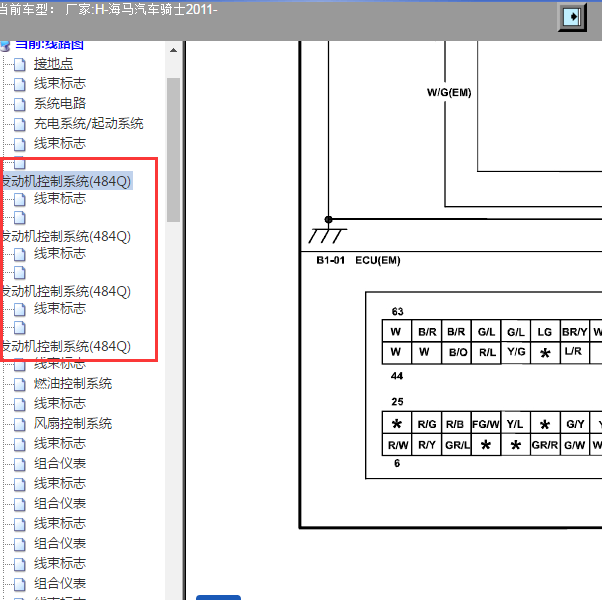Select 线束标志 directly below 燃油控制系统
The width and height of the screenshot is (602, 600).
pyautogui.click(x=60, y=403)
